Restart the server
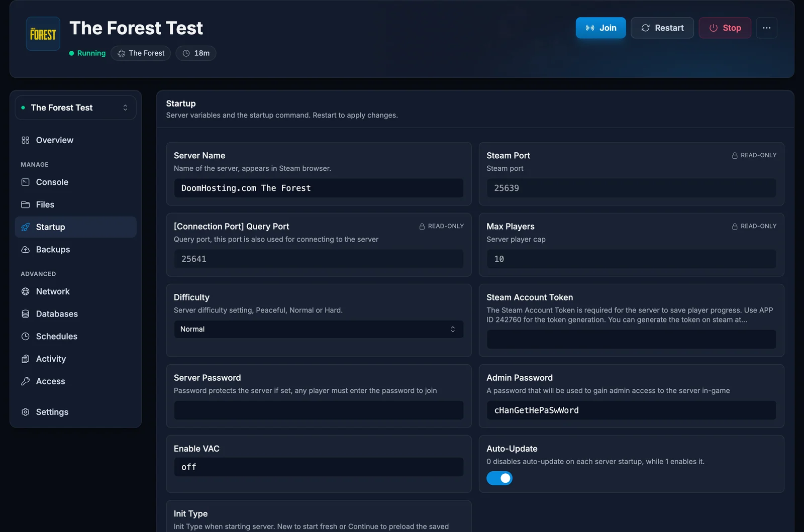The width and height of the screenshot is (804, 532). pos(662,28)
